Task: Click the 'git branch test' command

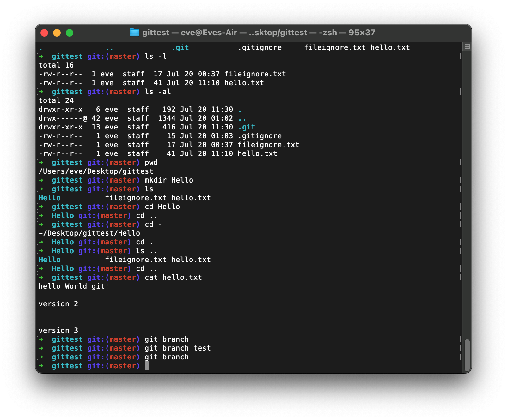Action: [x=178, y=348]
